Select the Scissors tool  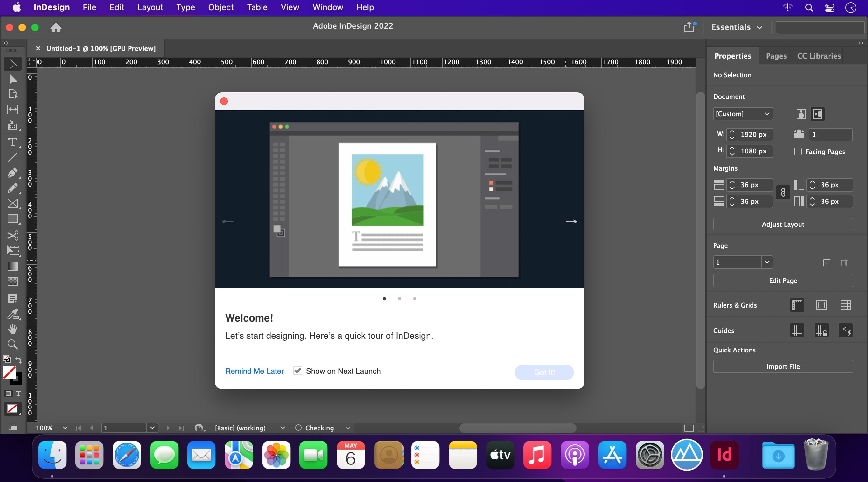pyautogui.click(x=12, y=235)
